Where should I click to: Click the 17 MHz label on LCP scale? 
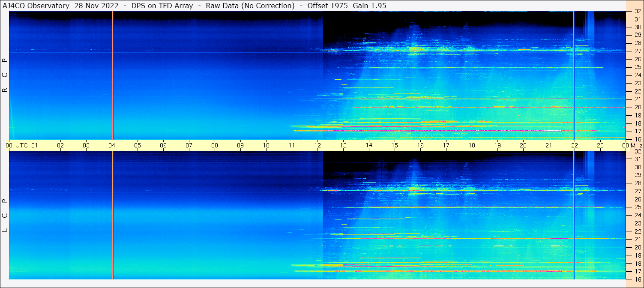pos(638,271)
